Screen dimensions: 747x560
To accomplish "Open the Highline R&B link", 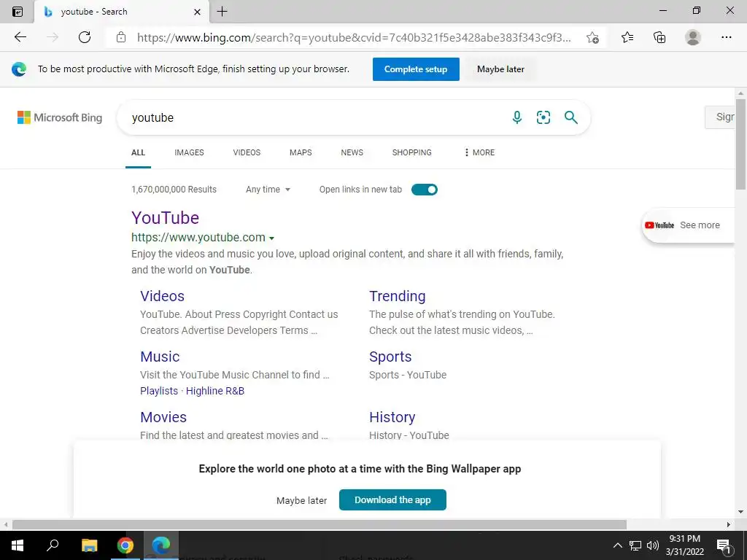I will (215, 391).
